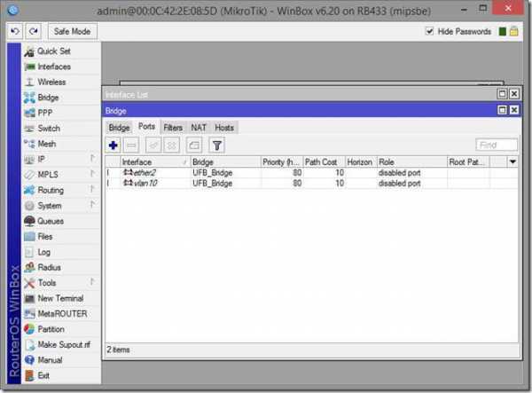Sort by Priority column header
The image size is (532, 393).
point(282,162)
